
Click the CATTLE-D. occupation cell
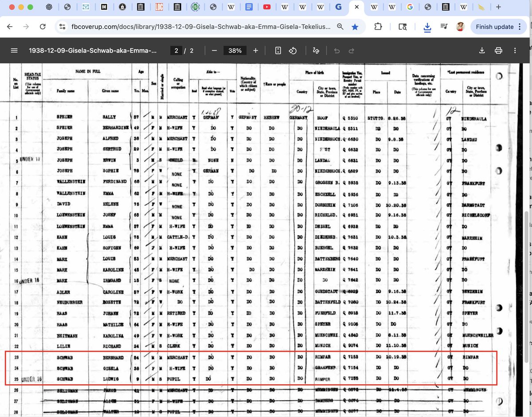[x=178, y=238]
